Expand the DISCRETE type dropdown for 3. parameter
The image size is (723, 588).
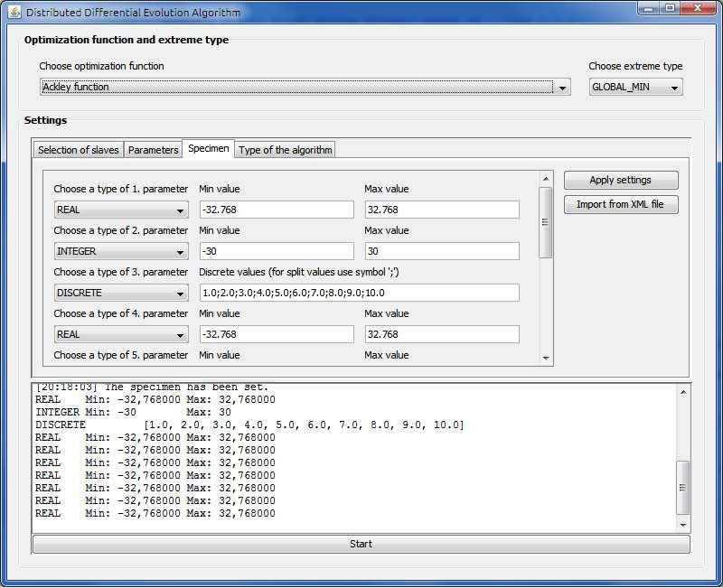pyautogui.click(x=121, y=293)
